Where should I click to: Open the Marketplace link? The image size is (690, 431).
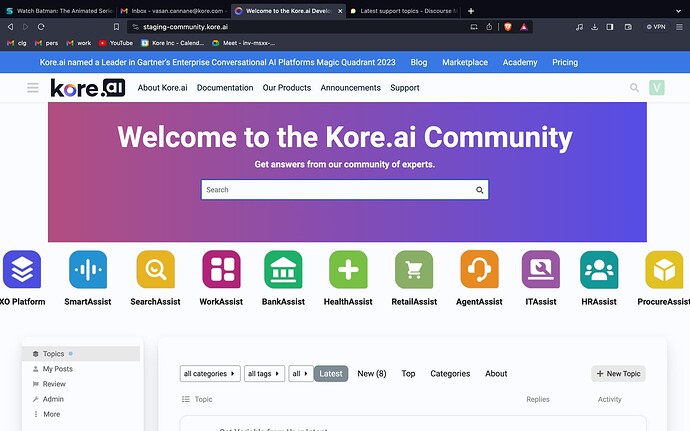coord(465,63)
